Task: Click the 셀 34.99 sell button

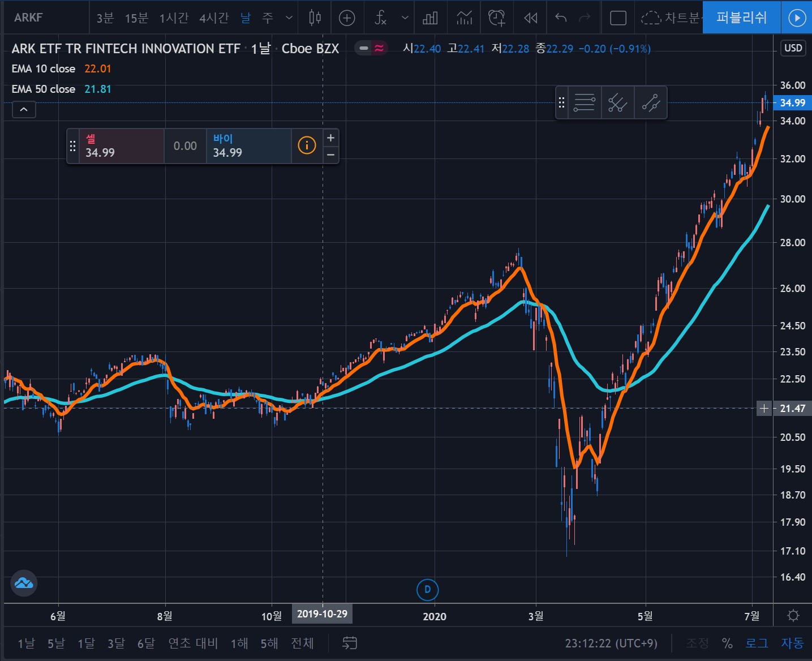Action: pyautogui.click(x=121, y=146)
